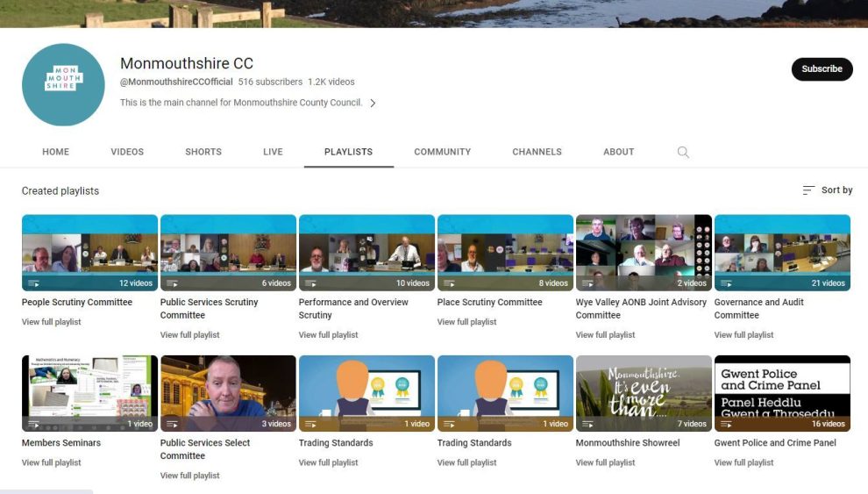
Task: Click playlist icon on People Scrutiny Committee thumbnail
Action: point(34,283)
